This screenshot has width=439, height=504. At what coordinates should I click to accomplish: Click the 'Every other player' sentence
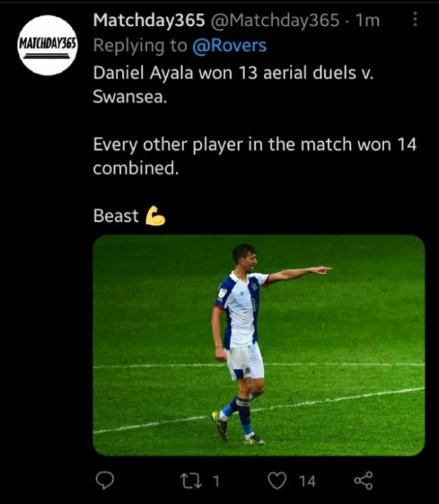point(255,144)
